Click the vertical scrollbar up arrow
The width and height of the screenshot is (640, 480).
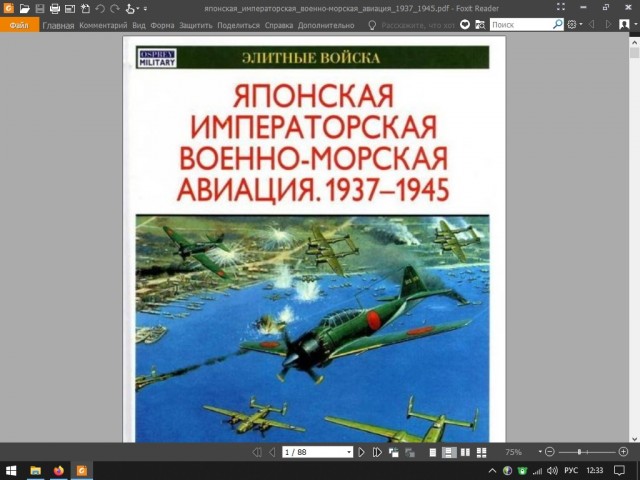coord(635,42)
